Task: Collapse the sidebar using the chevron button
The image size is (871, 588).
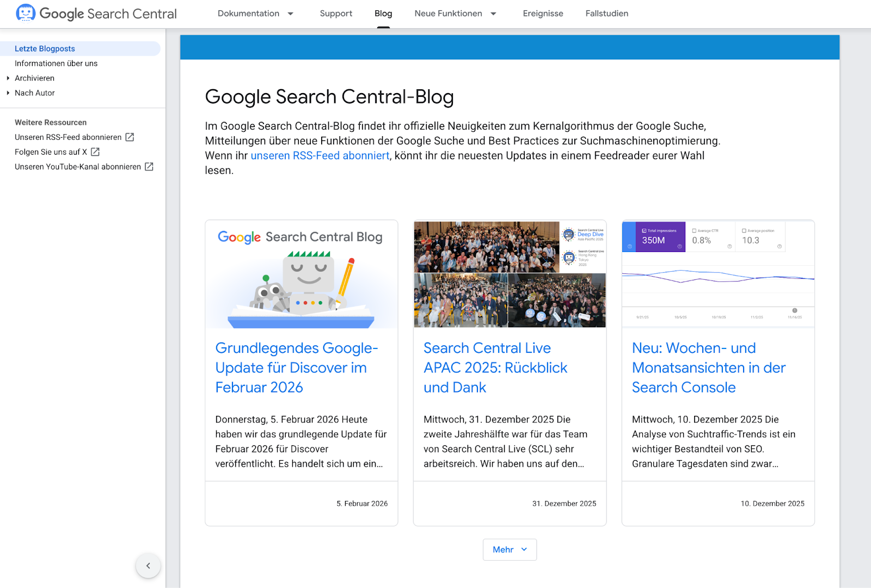Action: click(148, 566)
